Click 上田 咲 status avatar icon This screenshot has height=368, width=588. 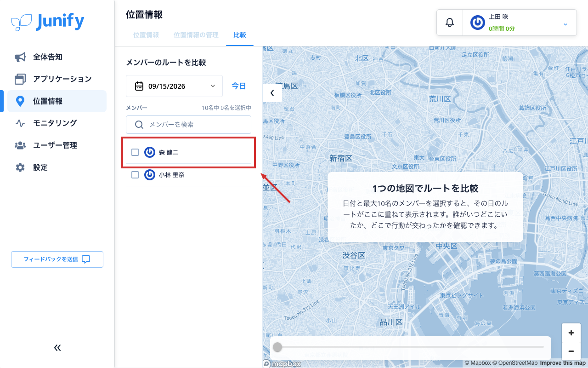[478, 23]
